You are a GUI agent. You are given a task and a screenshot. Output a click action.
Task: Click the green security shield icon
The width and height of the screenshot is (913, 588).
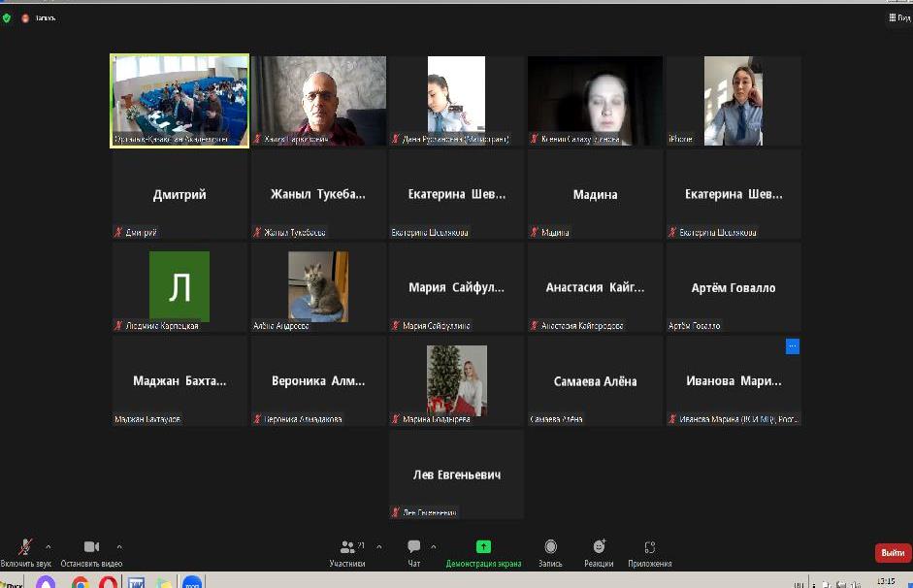point(7,17)
